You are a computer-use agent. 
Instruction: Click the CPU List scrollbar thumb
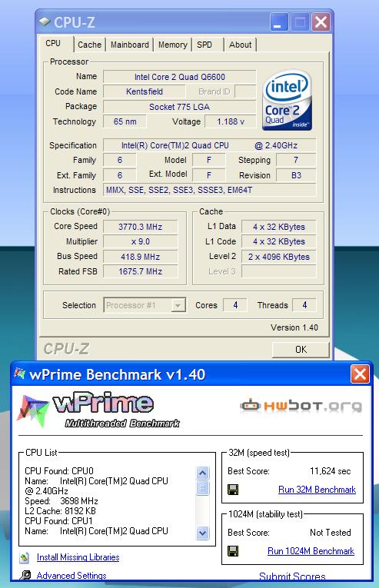[x=202, y=488]
